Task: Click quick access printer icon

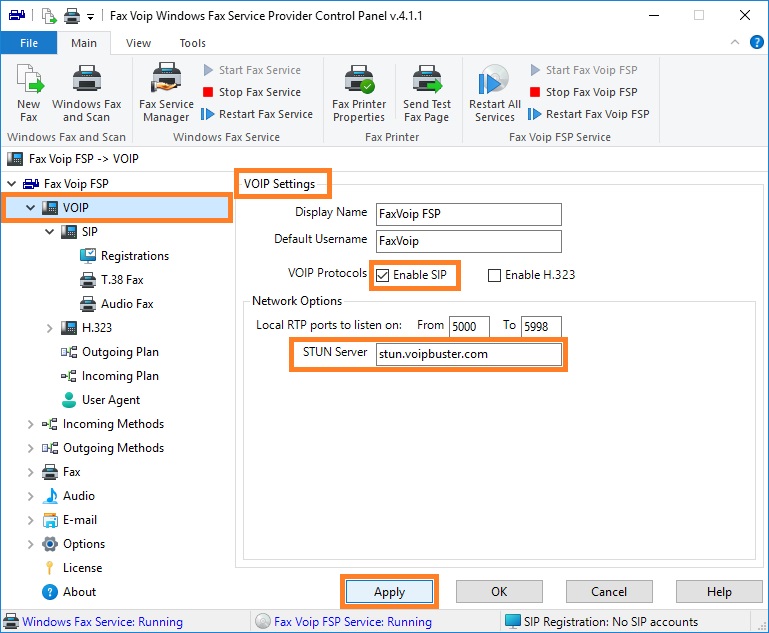Action: point(72,16)
